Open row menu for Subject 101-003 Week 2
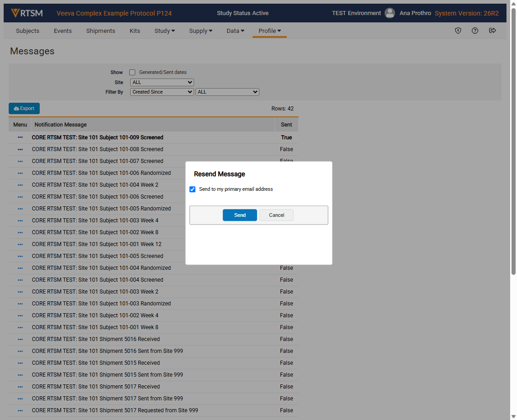Viewport: 517px width, 420px height. point(20,292)
